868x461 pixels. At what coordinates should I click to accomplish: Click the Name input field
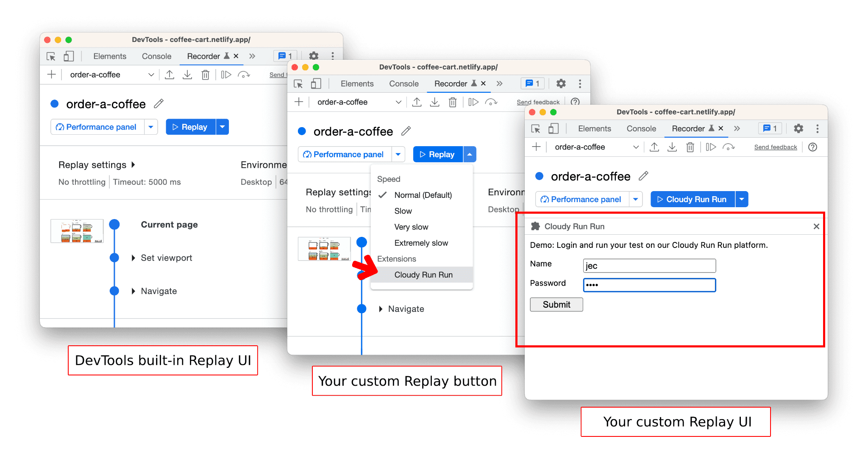pos(650,265)
